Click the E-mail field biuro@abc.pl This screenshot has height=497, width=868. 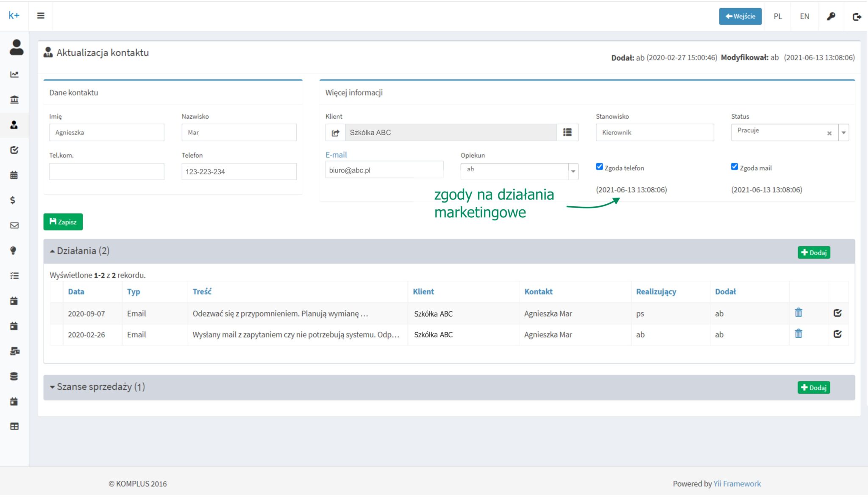click(384, 170)
